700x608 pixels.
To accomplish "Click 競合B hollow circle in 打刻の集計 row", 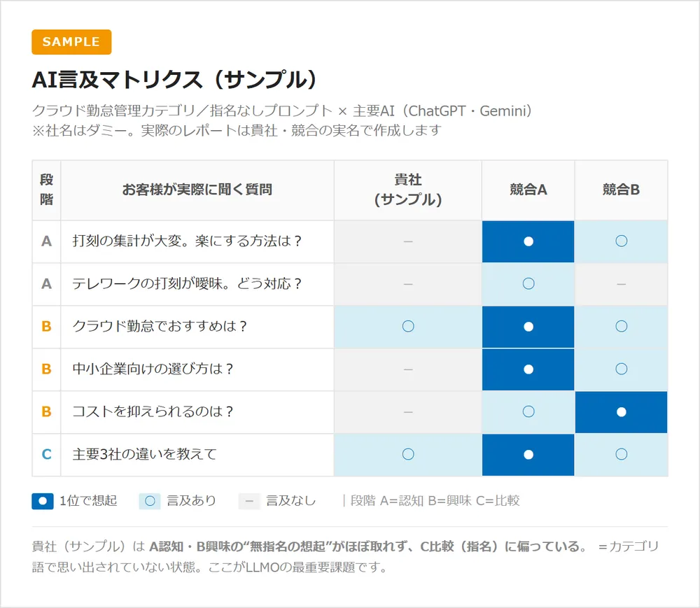I will click(x=621, y=241).
